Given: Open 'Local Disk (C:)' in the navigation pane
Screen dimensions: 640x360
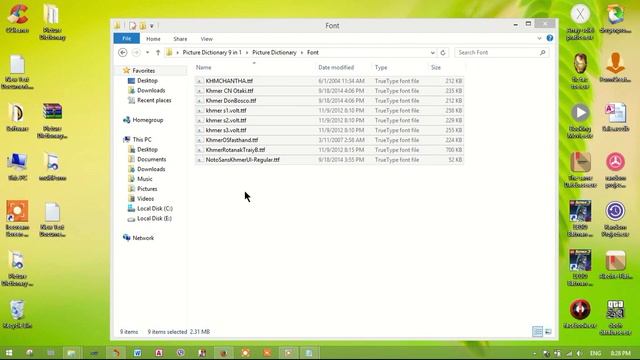Looking at the screenshot, I should pos(155,209).
